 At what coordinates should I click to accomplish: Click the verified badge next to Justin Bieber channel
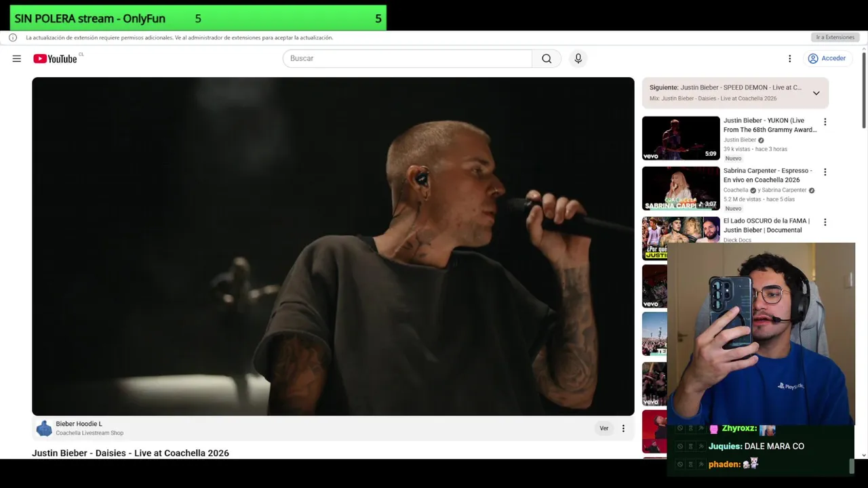(761, 140)
